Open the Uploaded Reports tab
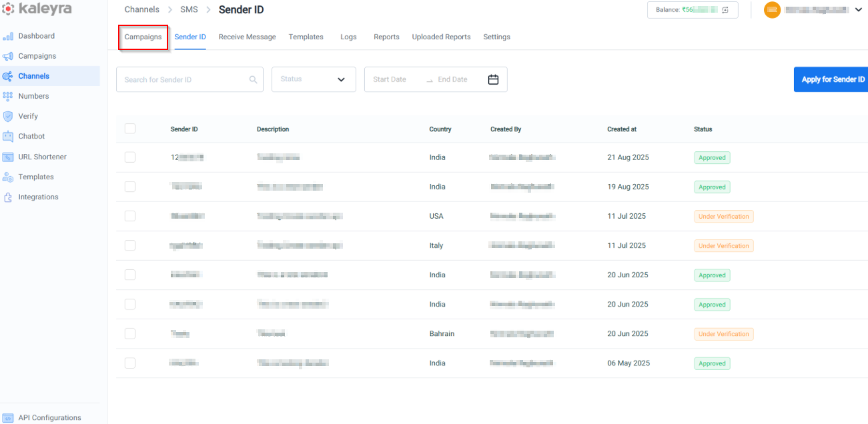Image resolution: width=868 pixels, height=424 pixels. coord(441,37)
